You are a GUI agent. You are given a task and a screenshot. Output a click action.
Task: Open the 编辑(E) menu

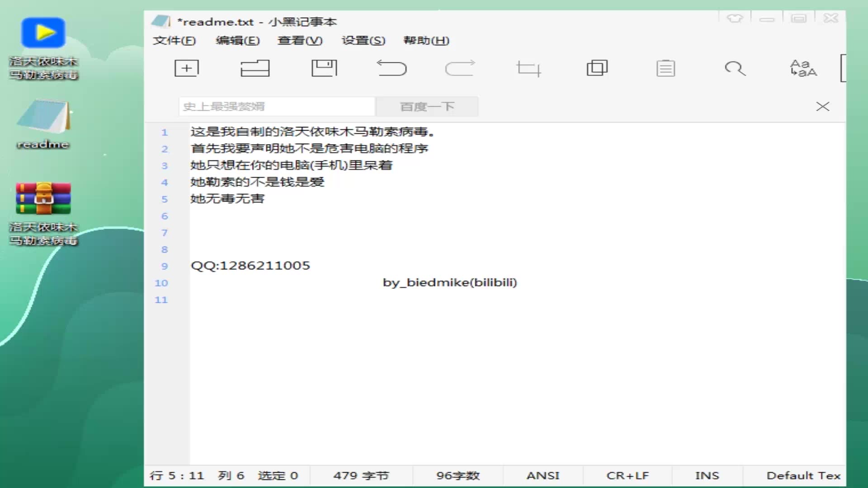(x=238, y=41)
